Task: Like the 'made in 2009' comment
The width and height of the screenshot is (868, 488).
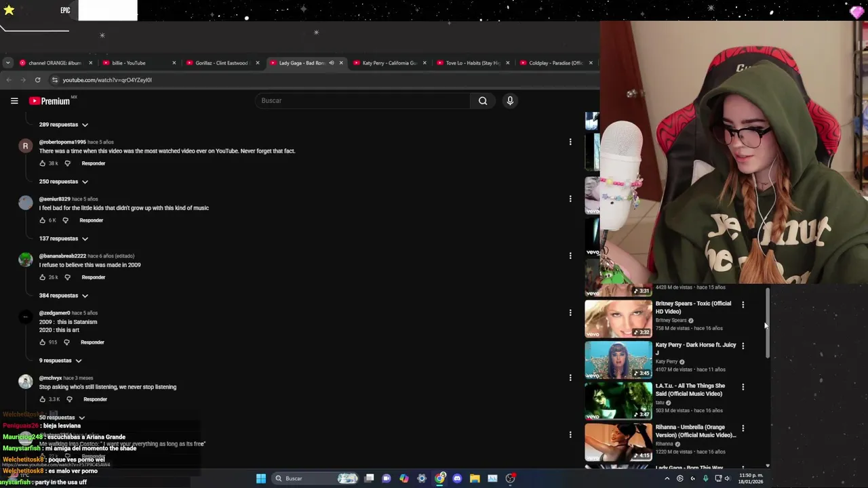Action: coord(42,277)
